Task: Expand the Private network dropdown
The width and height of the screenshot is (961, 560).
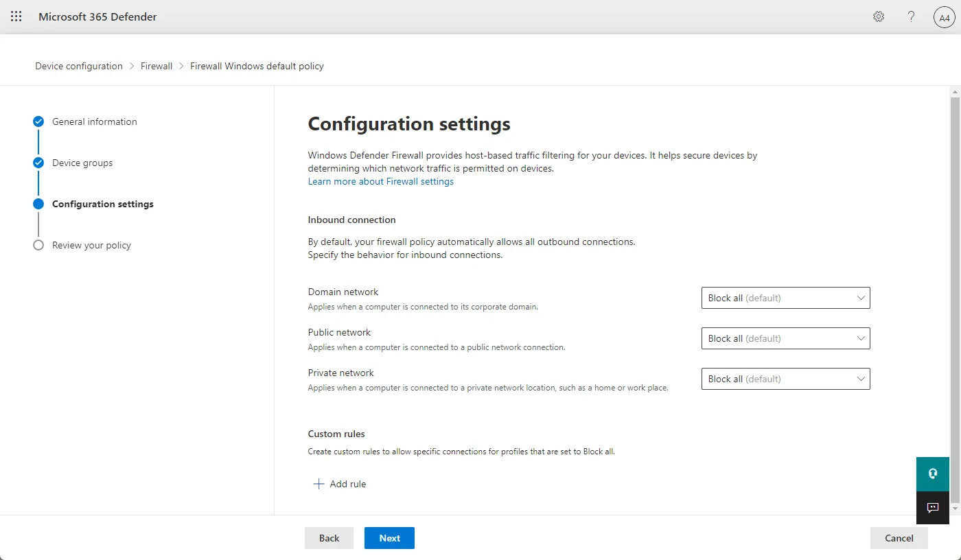Action: (x=785, y=379)
